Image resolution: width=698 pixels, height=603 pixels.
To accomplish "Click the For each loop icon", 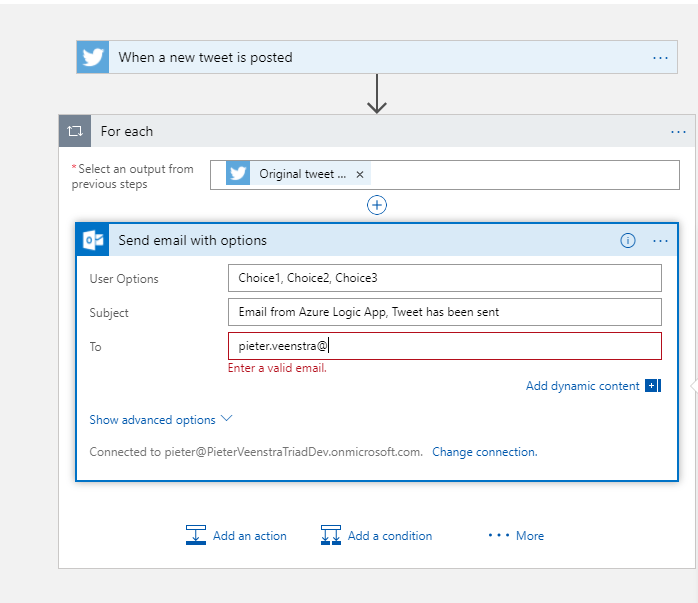I will point(74,131).
